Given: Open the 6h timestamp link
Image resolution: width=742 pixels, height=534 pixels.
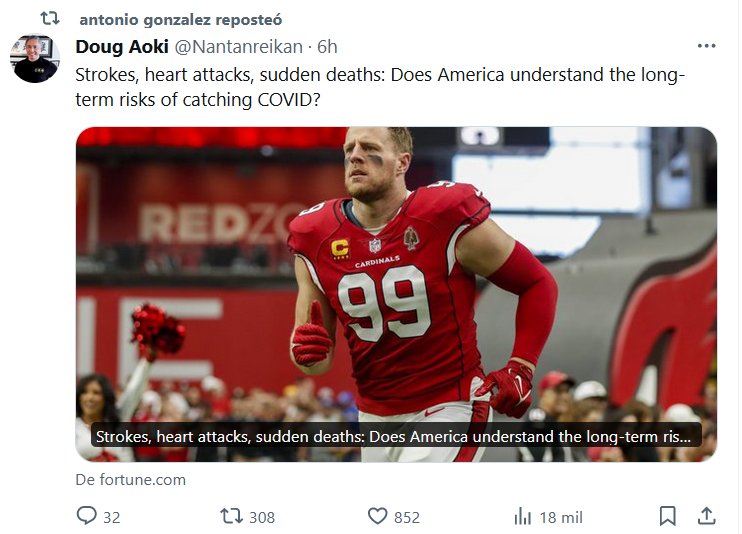Looking at the screenshot, I should [x=327, y=47].
